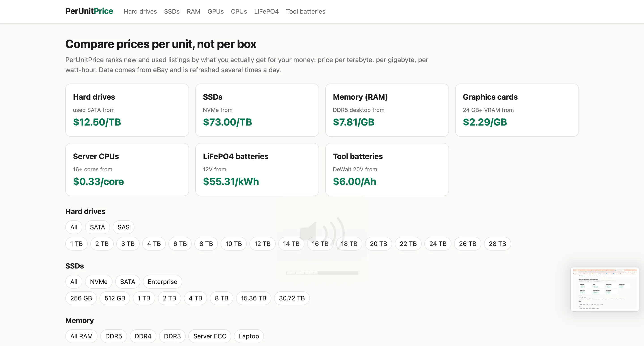Select 24 TB hard drive capacity

(x=438, y=244)
